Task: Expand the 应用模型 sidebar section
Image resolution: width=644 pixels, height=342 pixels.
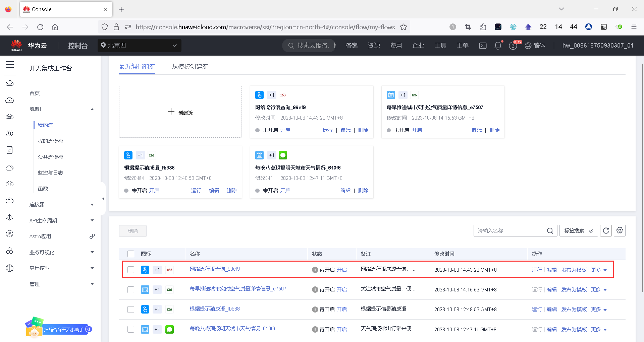Action: coord(92,268)
